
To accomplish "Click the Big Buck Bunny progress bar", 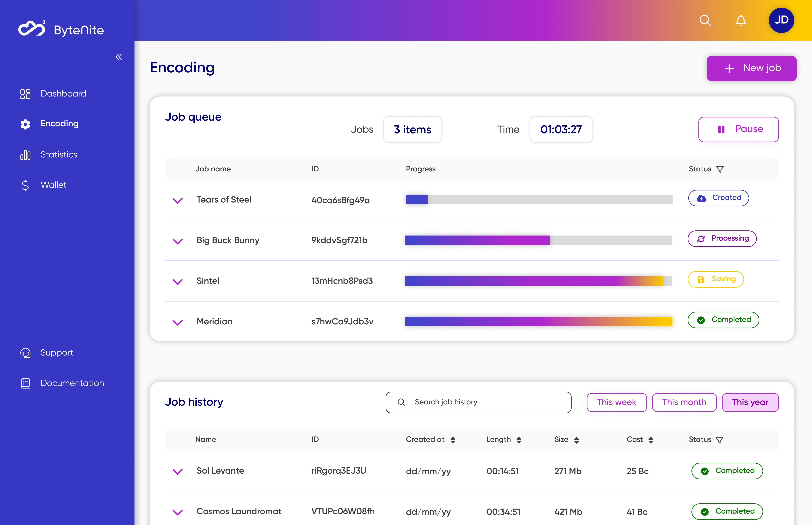I will tap(539, 240).
